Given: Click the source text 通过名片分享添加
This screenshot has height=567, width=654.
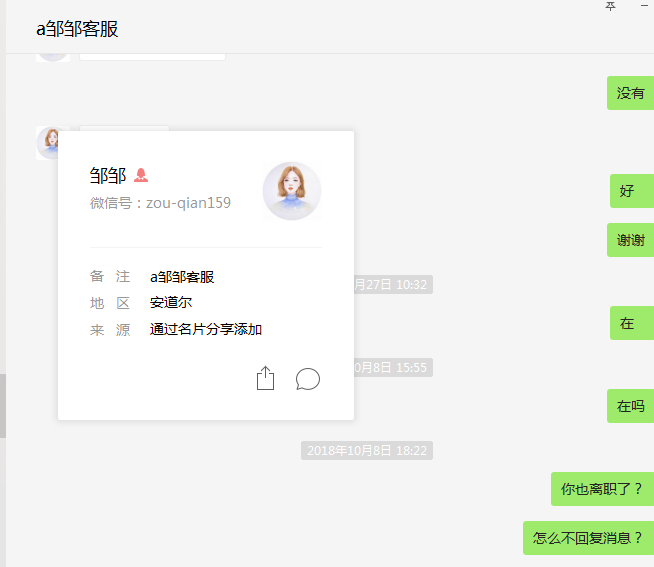Looking at the screenshot, I should (x=206, y=329).
